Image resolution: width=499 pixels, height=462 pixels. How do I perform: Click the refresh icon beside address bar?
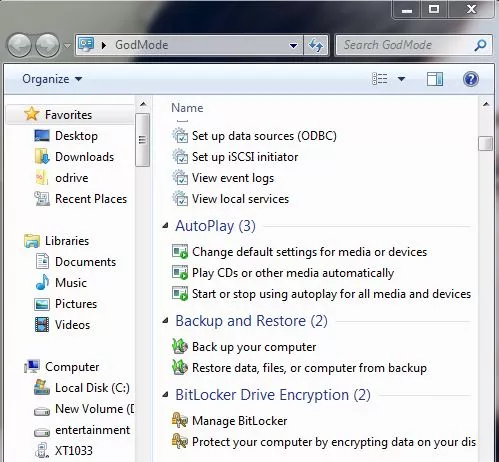point(316,45)
